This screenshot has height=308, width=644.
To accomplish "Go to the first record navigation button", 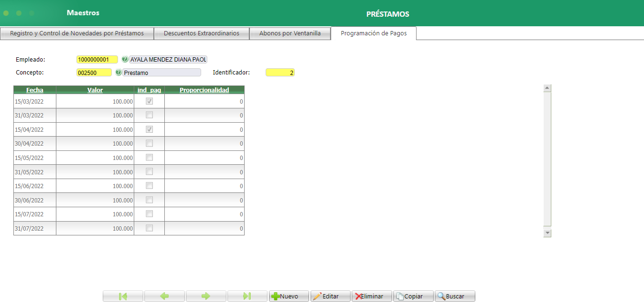I will pyautogui.click(x=123, y=296).
